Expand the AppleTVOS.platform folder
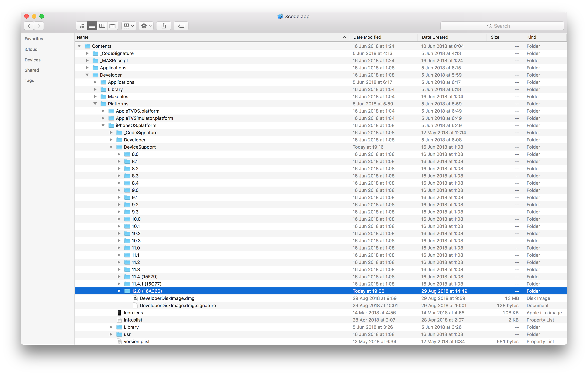Image resolution: width=588 pixels, height=375 pixels. pyautogui.click(x=103, y=111)
